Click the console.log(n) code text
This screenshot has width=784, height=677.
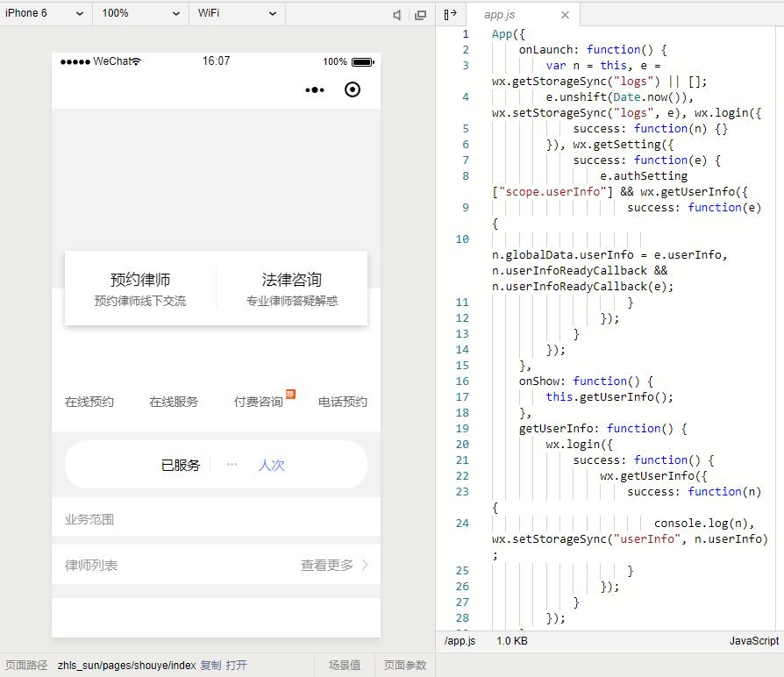(x=701, y=523)
